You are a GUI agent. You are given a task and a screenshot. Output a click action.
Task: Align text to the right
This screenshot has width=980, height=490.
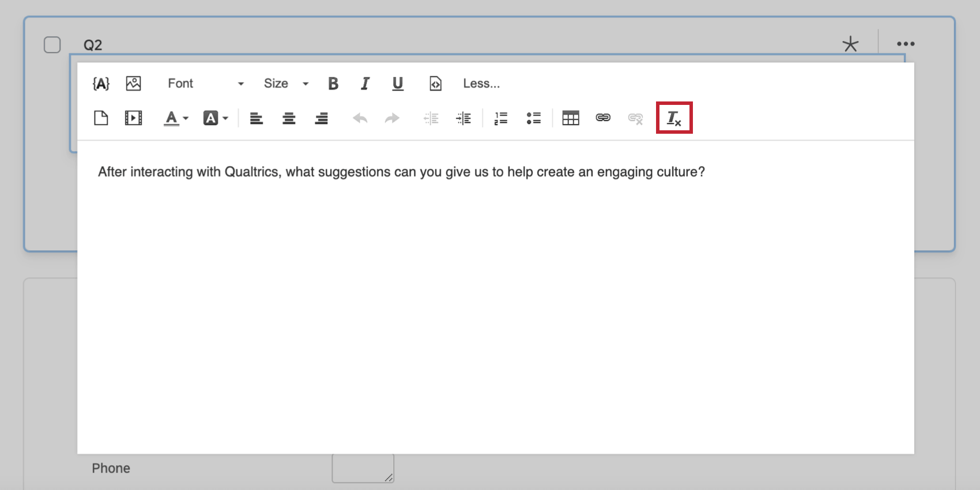321,118
